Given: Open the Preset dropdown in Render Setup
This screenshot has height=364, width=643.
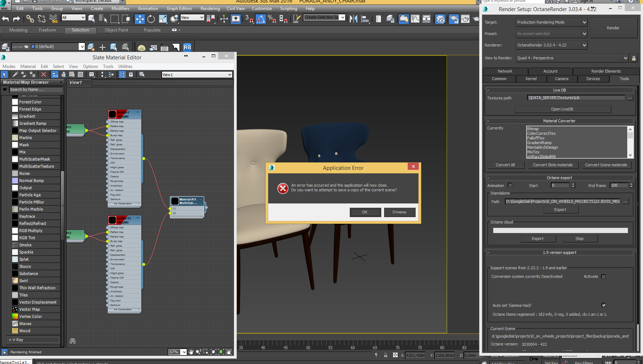Looking at the screenshot, I should click(551, 34).
